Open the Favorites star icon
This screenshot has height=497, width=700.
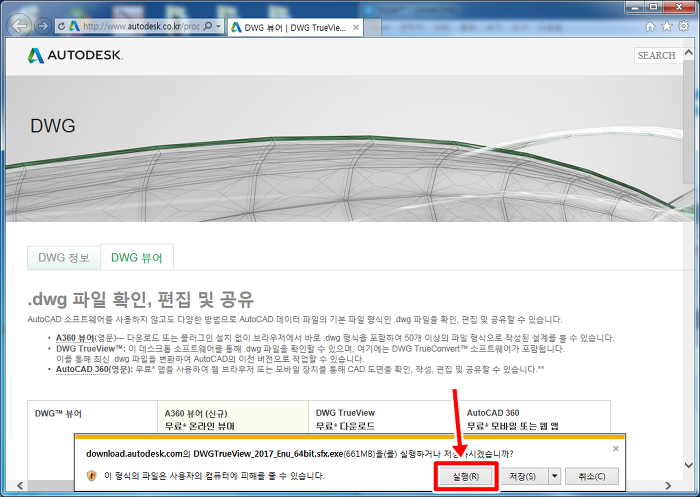click(667, 26)
